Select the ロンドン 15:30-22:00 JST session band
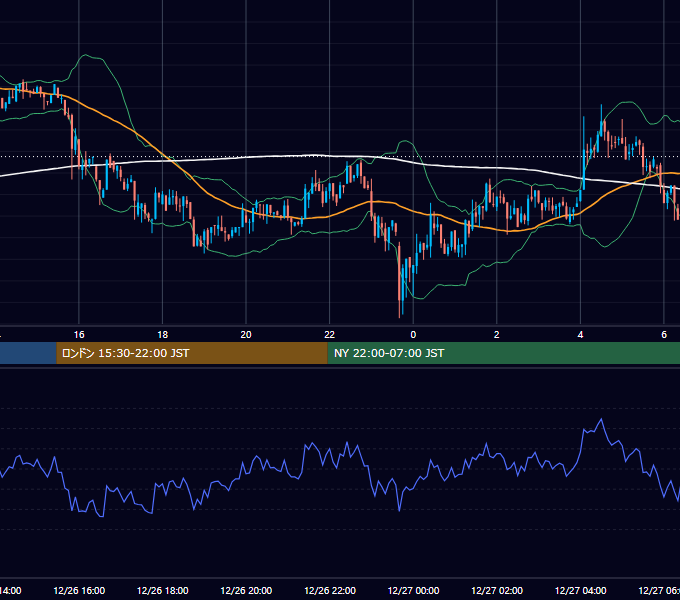 (x=192, y=353)
